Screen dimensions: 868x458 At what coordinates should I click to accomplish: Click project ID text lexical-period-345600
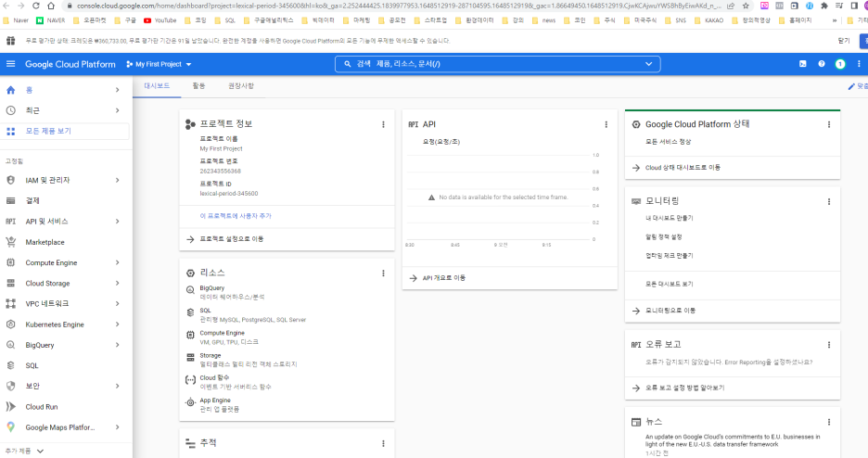229,194
